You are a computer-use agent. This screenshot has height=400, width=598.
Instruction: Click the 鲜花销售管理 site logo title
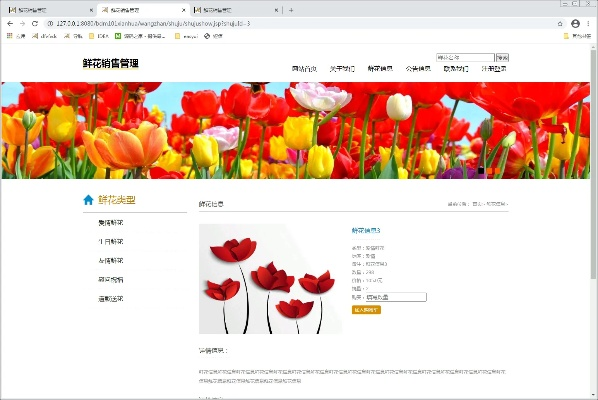tap(111, 63)
